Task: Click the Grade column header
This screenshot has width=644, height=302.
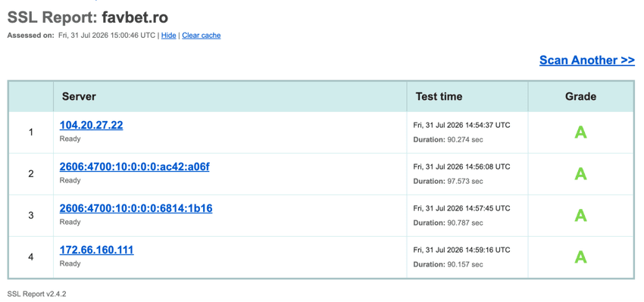Action: (x=581, y=96)
